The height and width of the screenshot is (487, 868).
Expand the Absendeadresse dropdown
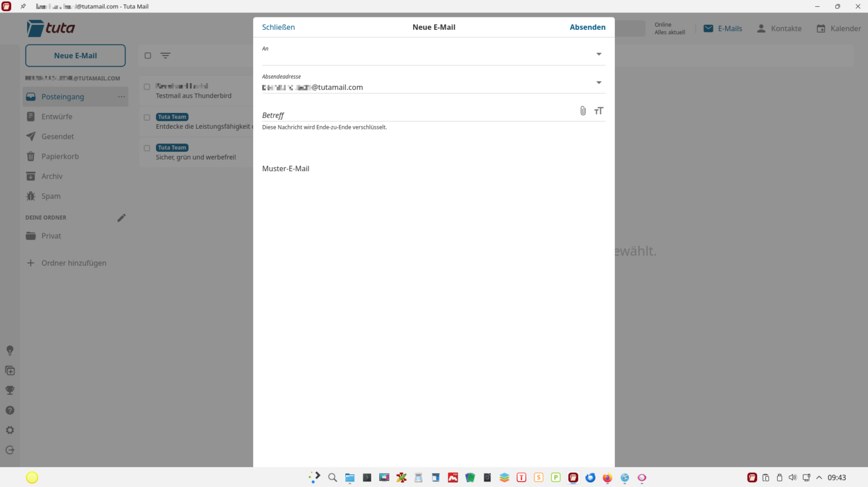[x=598, y=82]
